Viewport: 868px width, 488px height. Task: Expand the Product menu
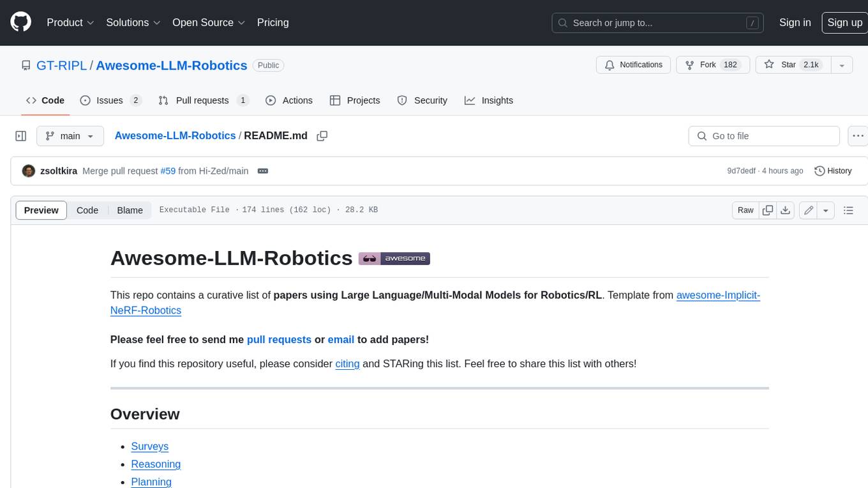click(70, 22)
